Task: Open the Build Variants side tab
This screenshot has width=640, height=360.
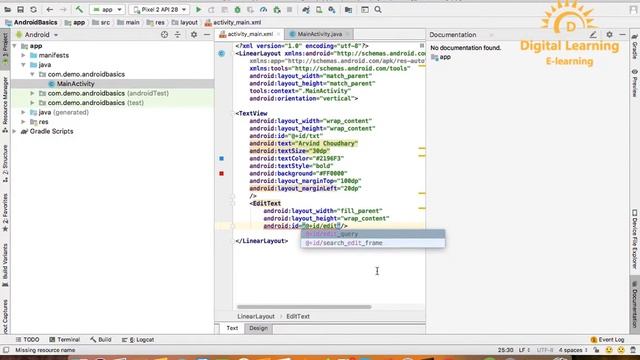Action: pos(5,265)
